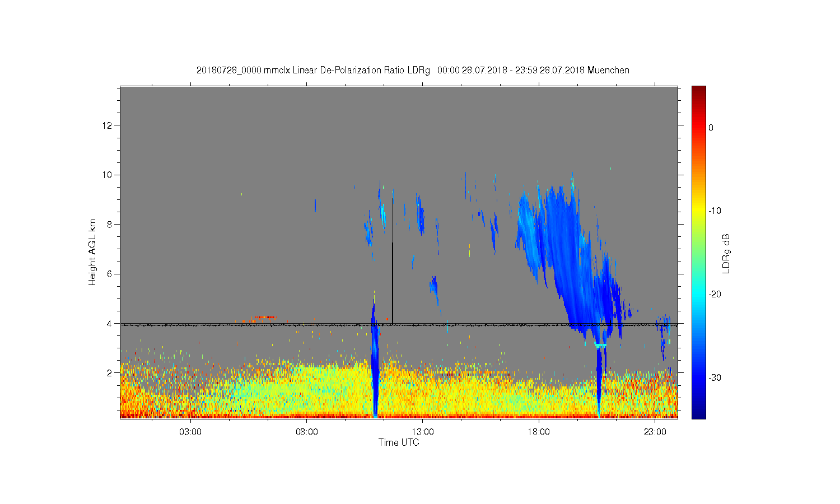Click the 'Time UTC' x-axis label

pos(399,442)
